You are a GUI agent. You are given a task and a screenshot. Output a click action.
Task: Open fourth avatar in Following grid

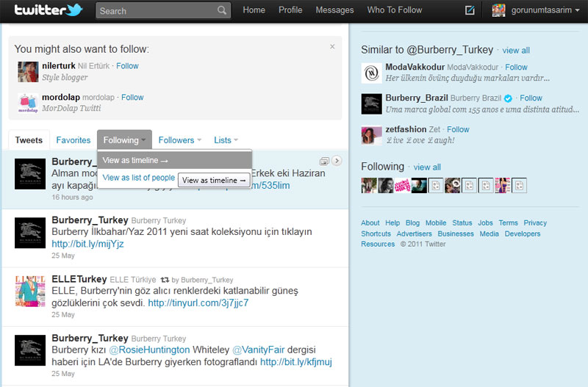click(x=419, y=186)
